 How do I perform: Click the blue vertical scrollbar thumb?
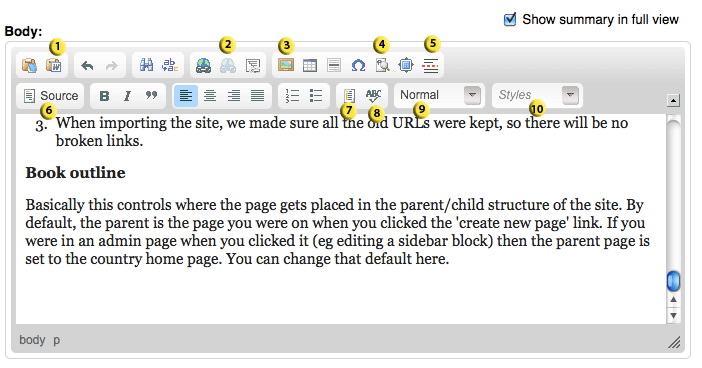click(673, 281)
